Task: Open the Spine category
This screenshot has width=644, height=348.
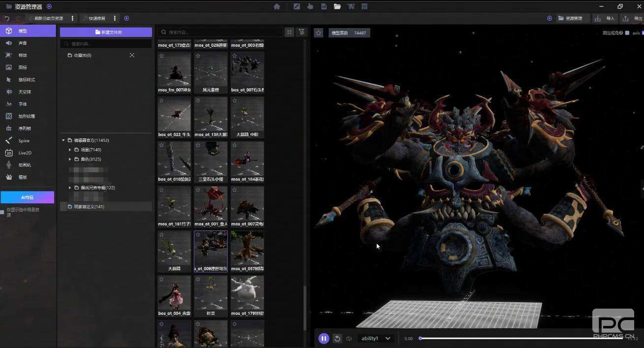Action: pos(28,141)
